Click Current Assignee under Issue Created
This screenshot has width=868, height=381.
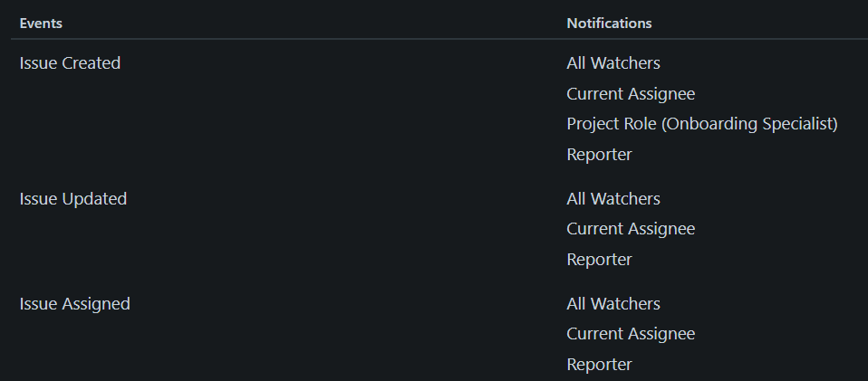pos(631,93)
